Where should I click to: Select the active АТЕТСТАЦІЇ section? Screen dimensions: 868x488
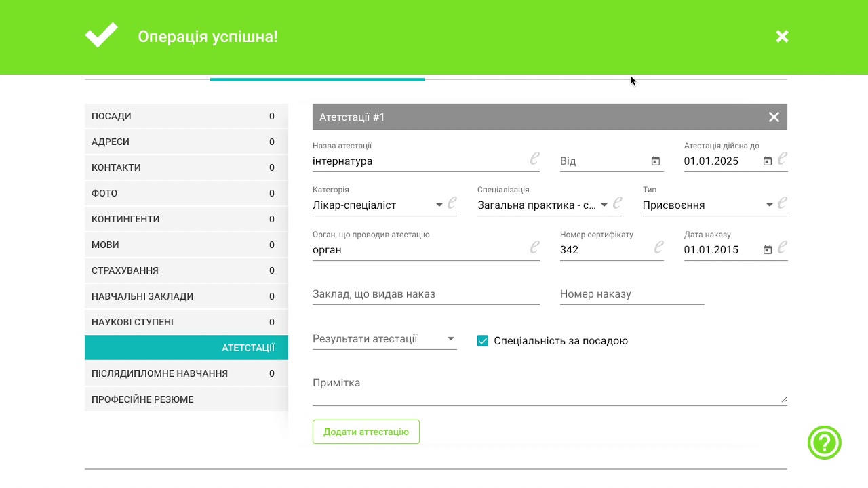(186, 348)
